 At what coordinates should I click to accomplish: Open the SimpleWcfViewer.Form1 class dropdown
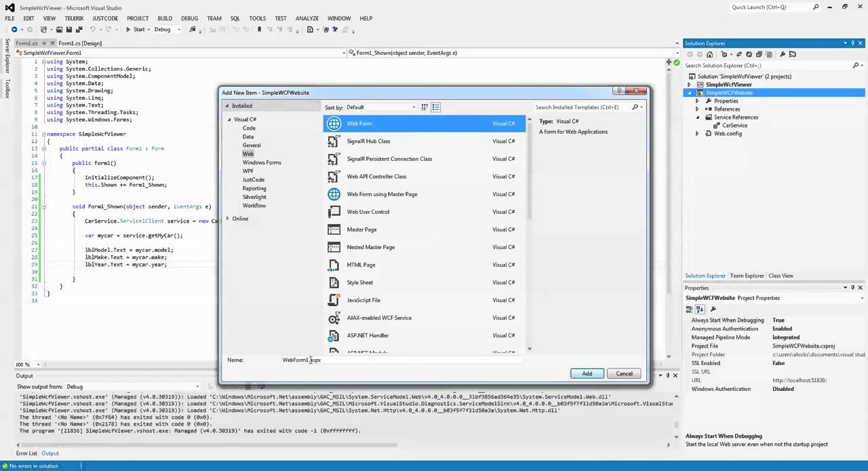[182, 53]
